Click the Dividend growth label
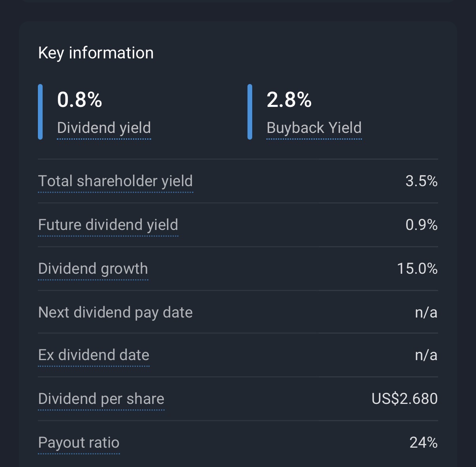The width and height of the screenshot is (476, 467). pos(93,269)
